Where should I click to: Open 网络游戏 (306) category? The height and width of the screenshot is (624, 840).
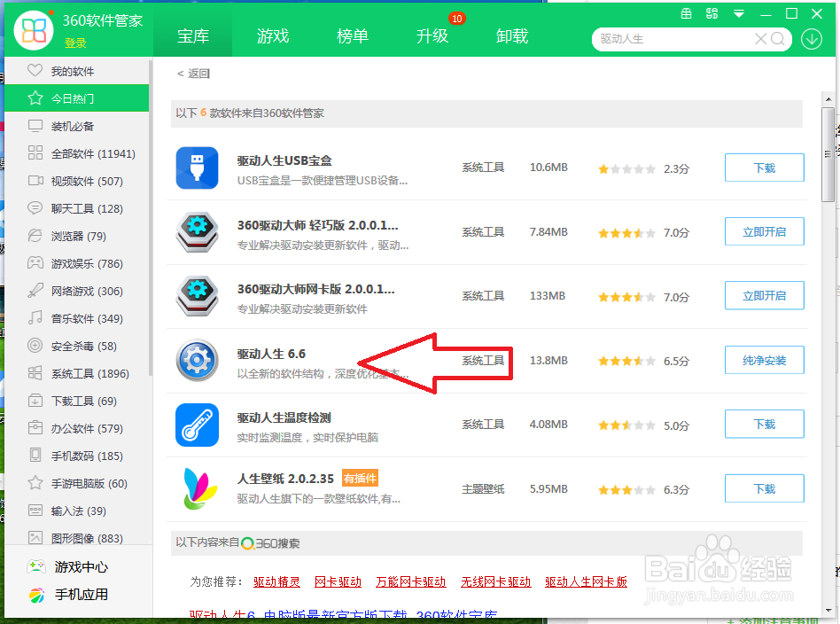click(x=76, y=291)
